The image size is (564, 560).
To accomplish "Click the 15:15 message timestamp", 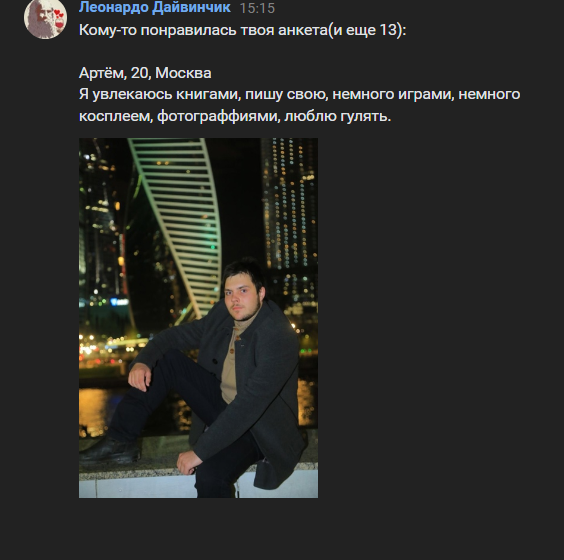I will [257, 8].
